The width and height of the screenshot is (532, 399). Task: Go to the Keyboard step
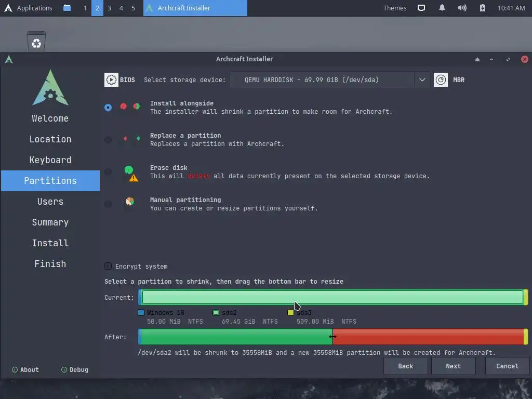click(50, 160)
